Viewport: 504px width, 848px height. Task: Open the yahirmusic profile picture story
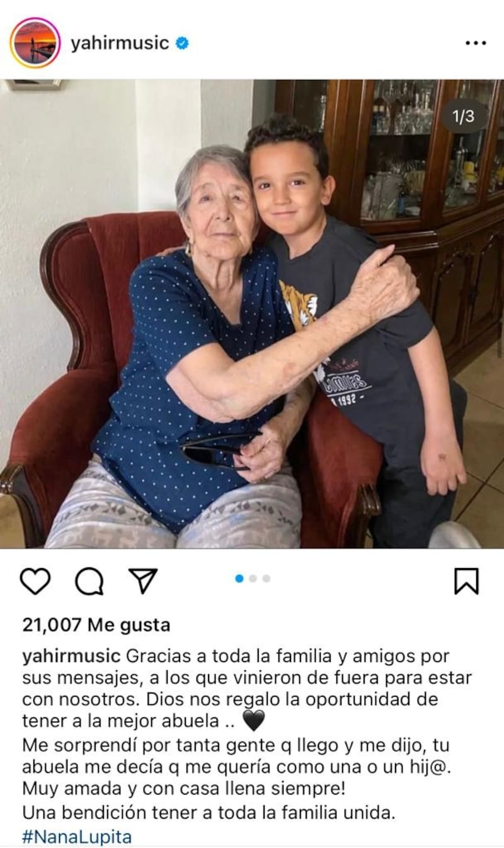click(35, 43)
